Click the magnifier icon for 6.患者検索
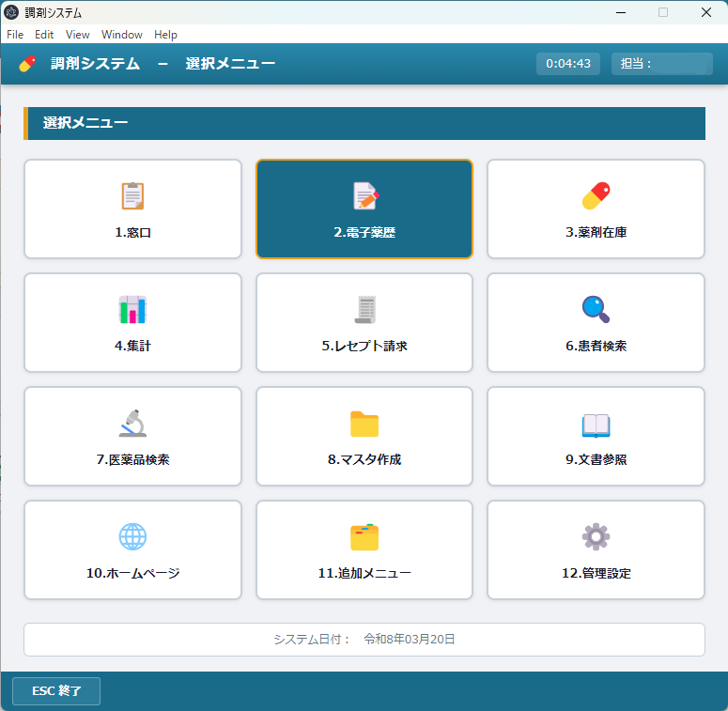Image resolution: width=728 pixels, height=711 pixels. point(596,310)
